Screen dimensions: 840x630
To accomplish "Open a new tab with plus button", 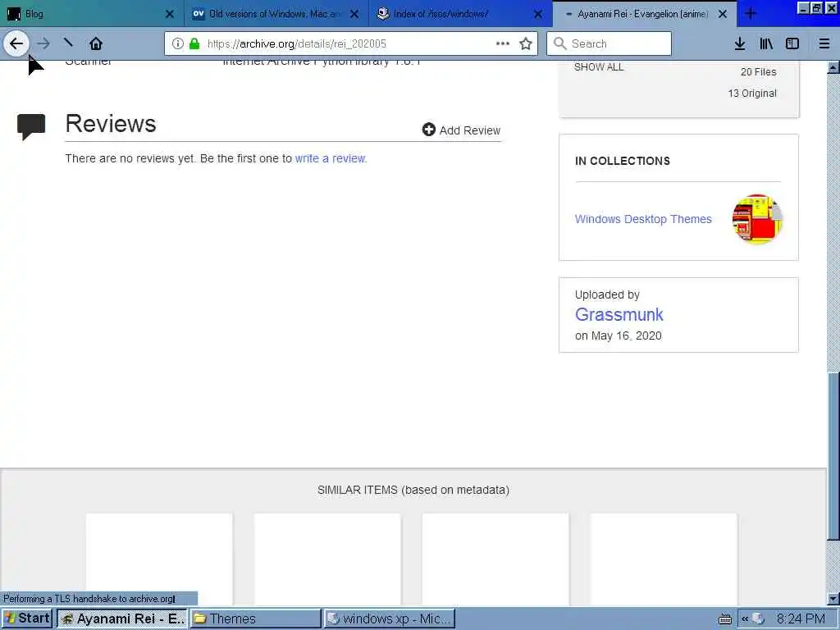I will [x=751, y=14].
